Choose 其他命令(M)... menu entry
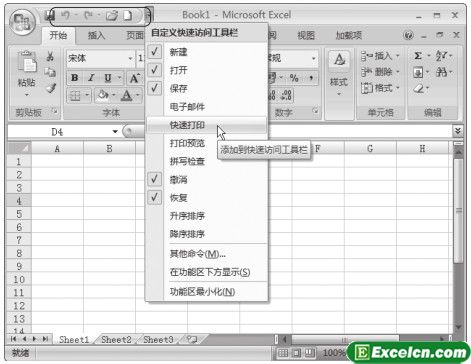Screen dimensions: 471x364 [x=207, y=254]
